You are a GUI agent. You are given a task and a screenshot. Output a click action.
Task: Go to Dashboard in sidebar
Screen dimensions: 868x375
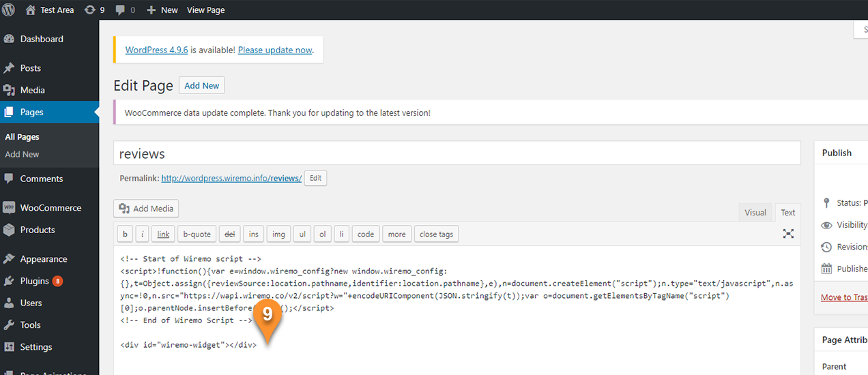coord(49,39)
